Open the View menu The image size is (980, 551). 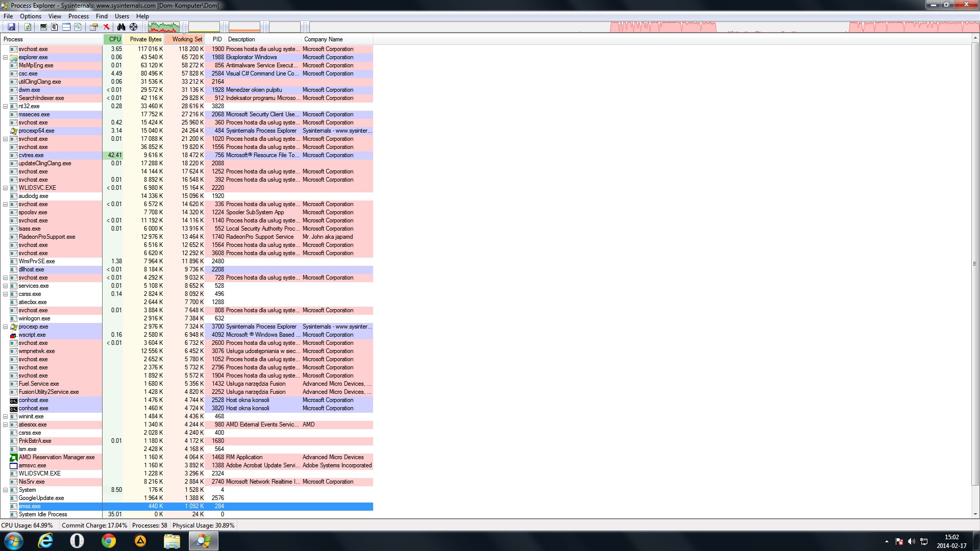pyautogui.click(x=55, y=16)
